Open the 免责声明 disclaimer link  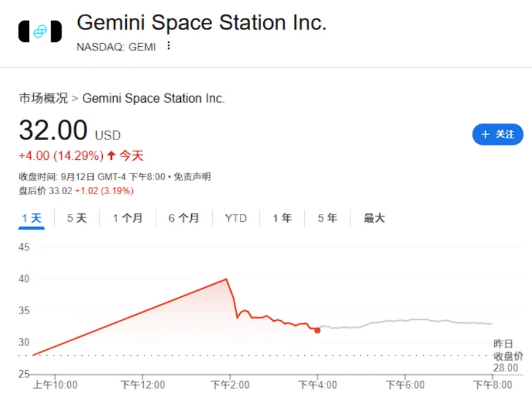click(x=192, y=177)
